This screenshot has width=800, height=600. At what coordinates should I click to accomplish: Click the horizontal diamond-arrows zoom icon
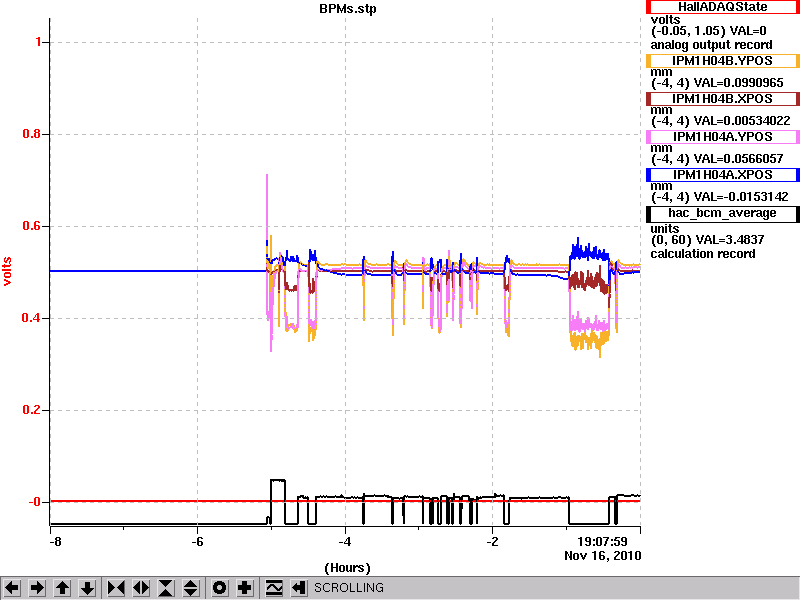click(141, 588)
